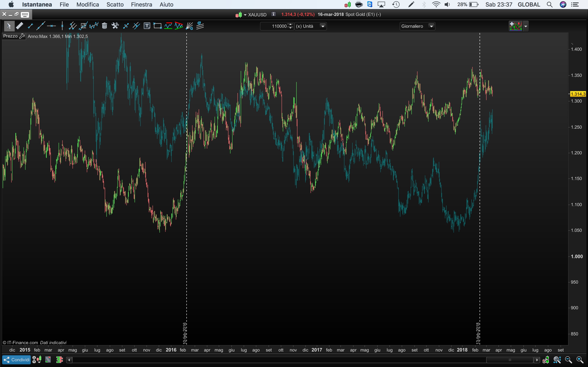The height and width of the screenshot is (367, 588).
Task: Open the Finestra menu
Action: click(x=141, y=4)
